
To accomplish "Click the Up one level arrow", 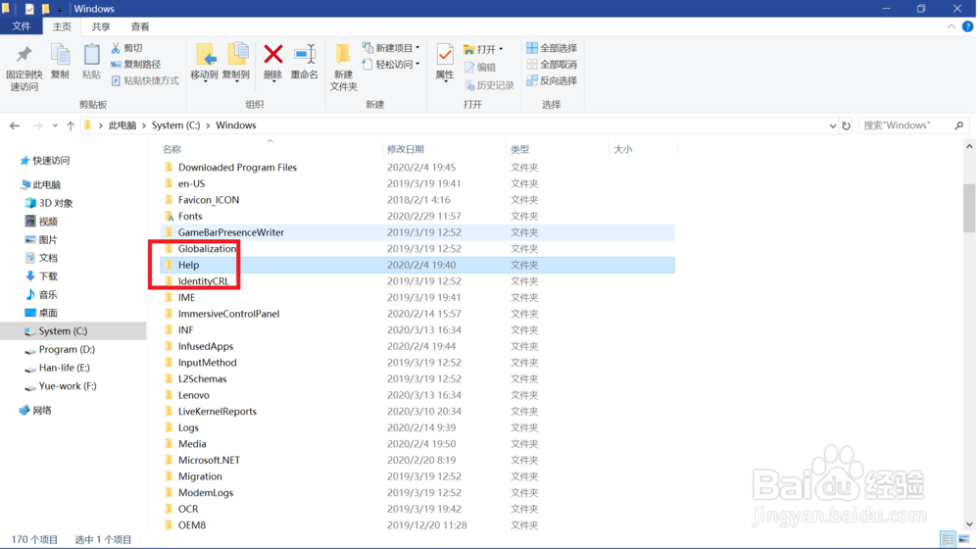I will click(71, 125).
